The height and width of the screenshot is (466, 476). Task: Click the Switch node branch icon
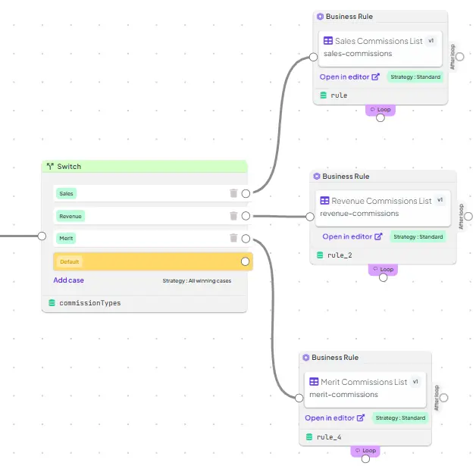[x=50, y=166]
